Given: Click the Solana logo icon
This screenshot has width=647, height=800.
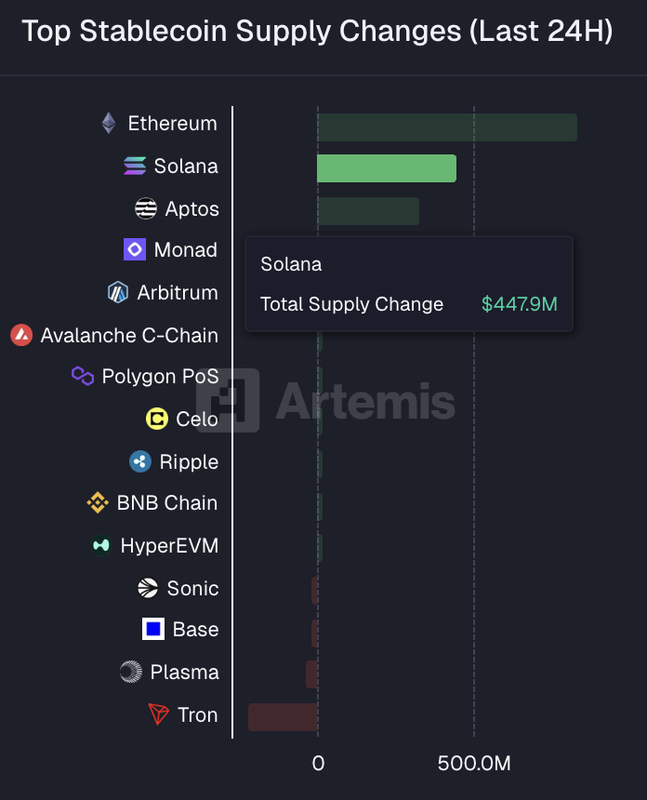Looking at the screenshot, I should [x=134, y=166].
